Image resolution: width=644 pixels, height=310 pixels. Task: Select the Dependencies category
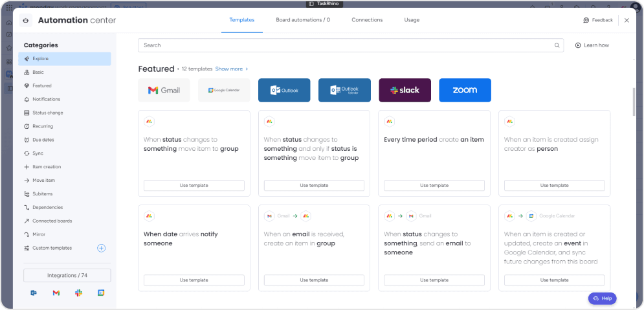65,207
